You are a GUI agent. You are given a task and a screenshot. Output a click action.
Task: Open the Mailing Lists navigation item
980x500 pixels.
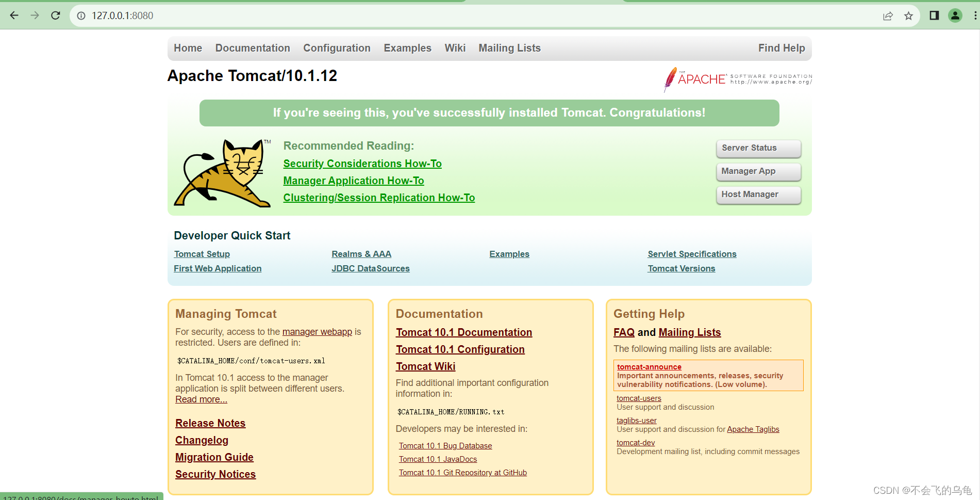click(x=509, y=48)
